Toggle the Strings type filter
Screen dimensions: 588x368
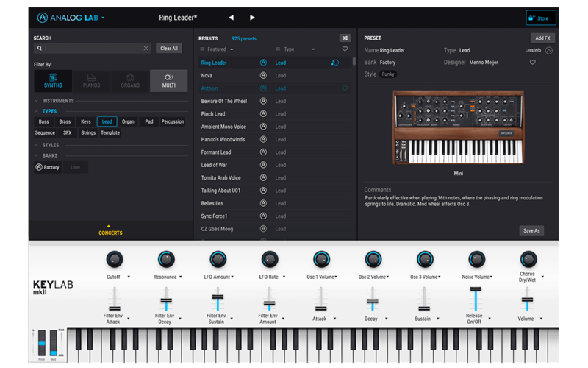pyautogui.click(x=88, y=132)
